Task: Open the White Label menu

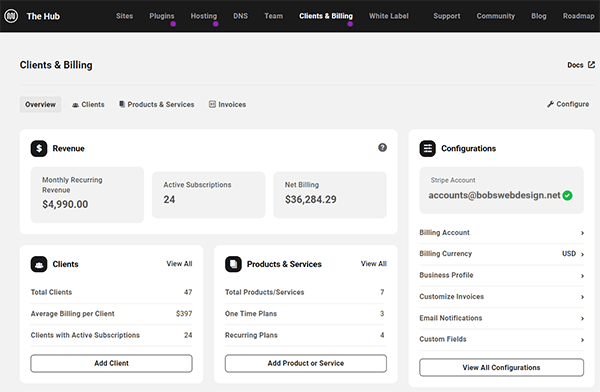Action: (x=389, y=16)
